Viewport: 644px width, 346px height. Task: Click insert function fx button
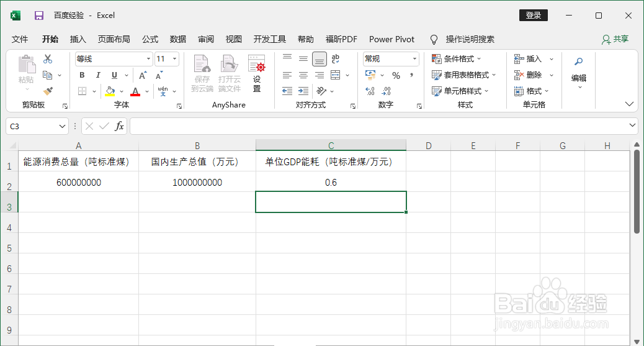pos(119,126)
